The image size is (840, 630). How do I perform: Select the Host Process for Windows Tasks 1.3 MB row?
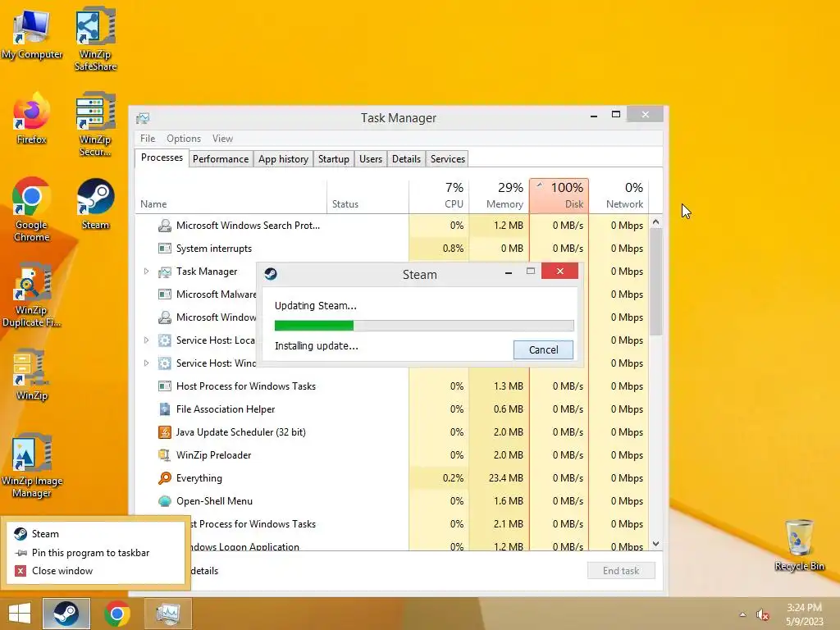point(391,386)
